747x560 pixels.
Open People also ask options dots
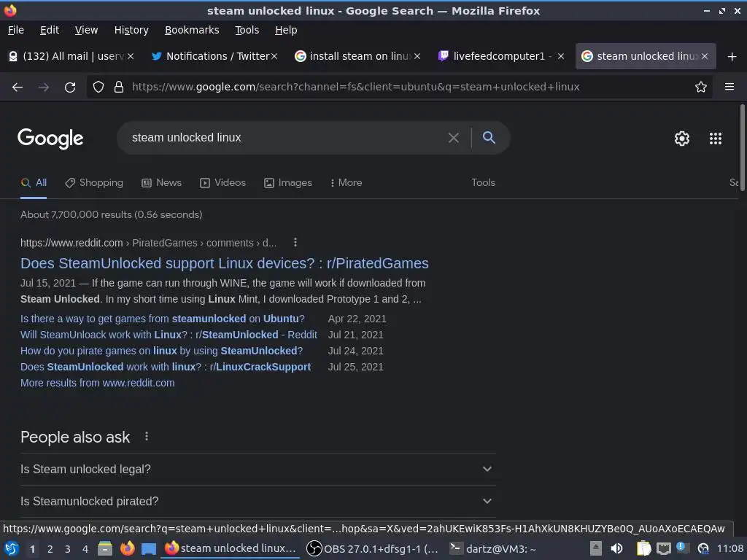[146, 436]
